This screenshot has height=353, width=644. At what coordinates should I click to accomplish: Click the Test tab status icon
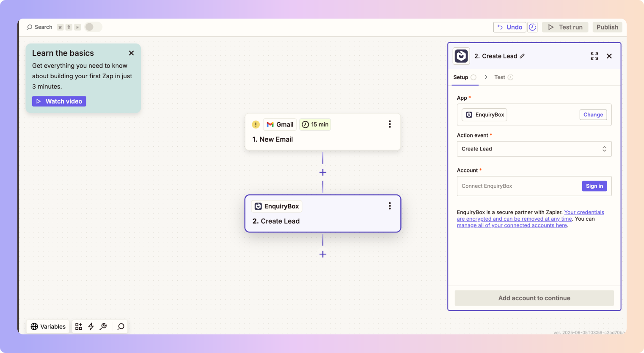tap(510, 77)
